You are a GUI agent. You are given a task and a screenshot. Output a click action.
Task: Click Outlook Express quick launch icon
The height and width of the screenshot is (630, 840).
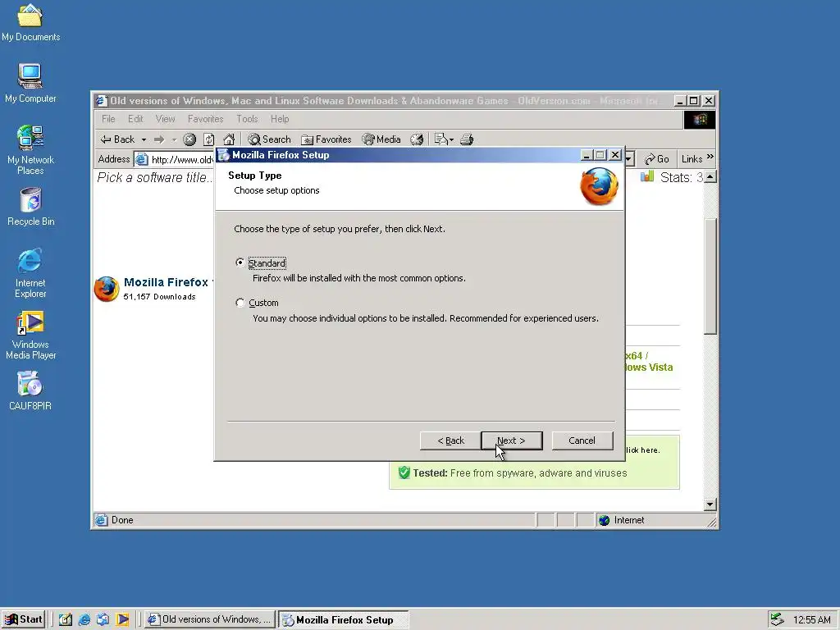coord(103,620)
